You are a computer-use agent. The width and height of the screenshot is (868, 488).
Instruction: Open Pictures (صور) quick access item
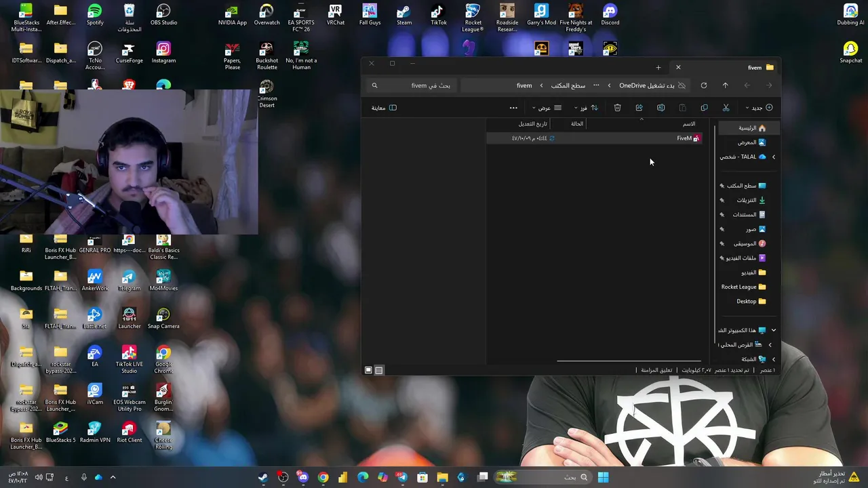click(x=755, y=229)
